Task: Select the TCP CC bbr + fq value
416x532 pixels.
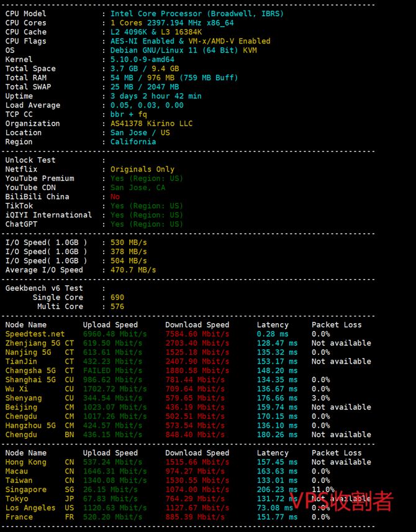Action: tap(129, 114)
